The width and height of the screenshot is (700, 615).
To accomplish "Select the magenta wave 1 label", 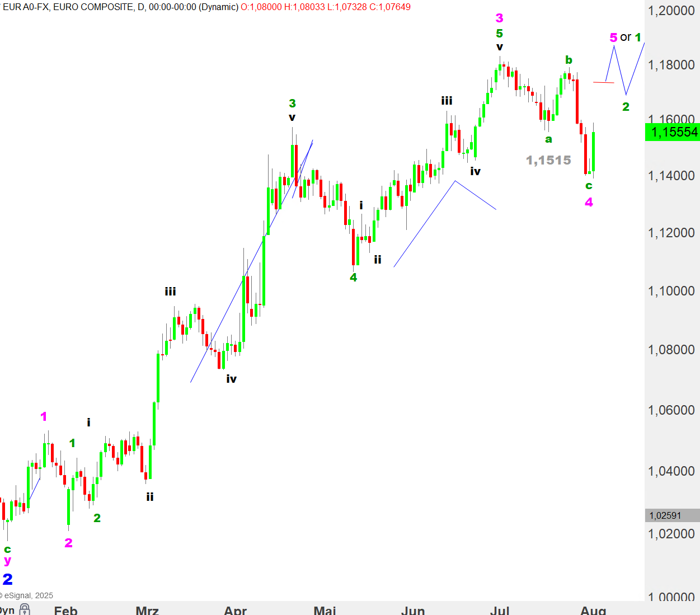I will point(44,417).
